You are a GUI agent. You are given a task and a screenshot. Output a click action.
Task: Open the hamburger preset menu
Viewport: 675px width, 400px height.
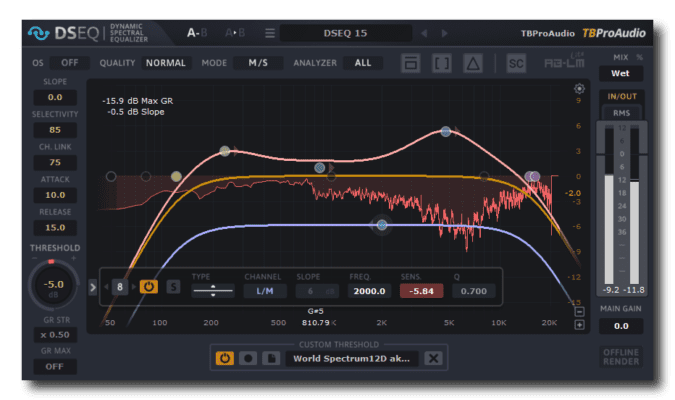267,33
